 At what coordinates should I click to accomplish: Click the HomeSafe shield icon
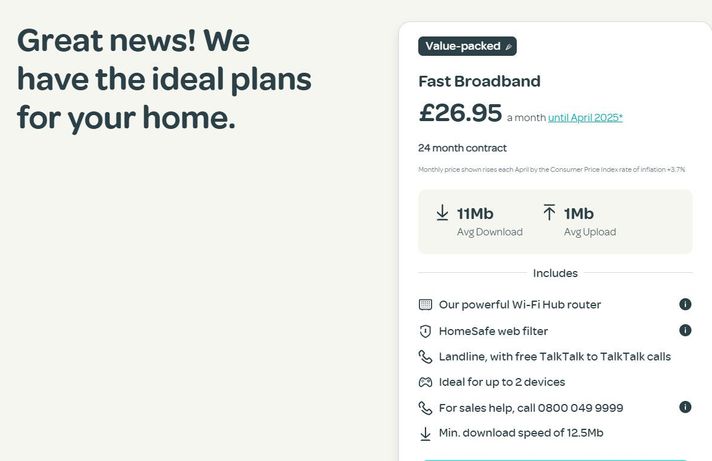tap(425, 331)
